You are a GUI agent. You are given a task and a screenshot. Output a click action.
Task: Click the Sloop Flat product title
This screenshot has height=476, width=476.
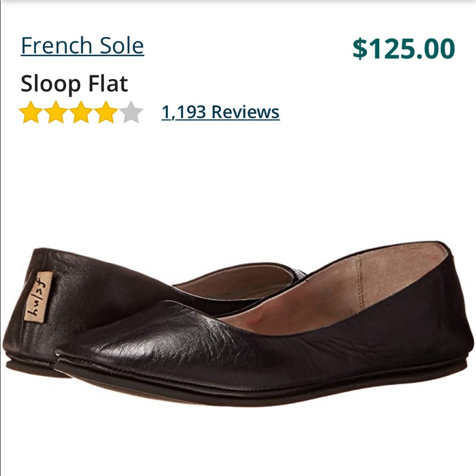click(x=74, y=83)
